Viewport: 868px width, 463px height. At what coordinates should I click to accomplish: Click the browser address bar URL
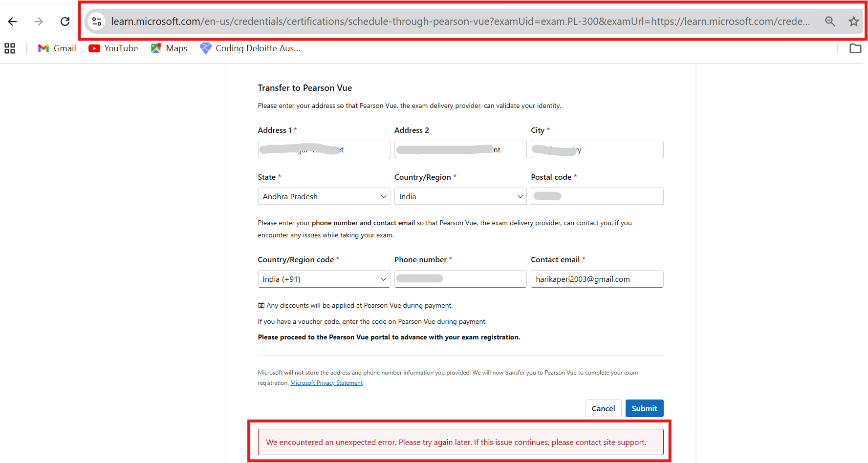click(x=460, y=21)
